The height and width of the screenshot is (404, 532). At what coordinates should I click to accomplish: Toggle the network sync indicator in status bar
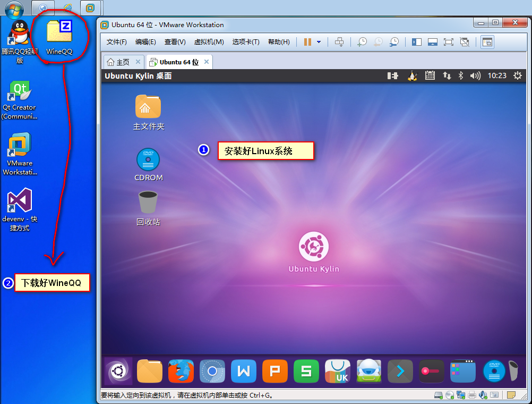click(x=446, y=76)
